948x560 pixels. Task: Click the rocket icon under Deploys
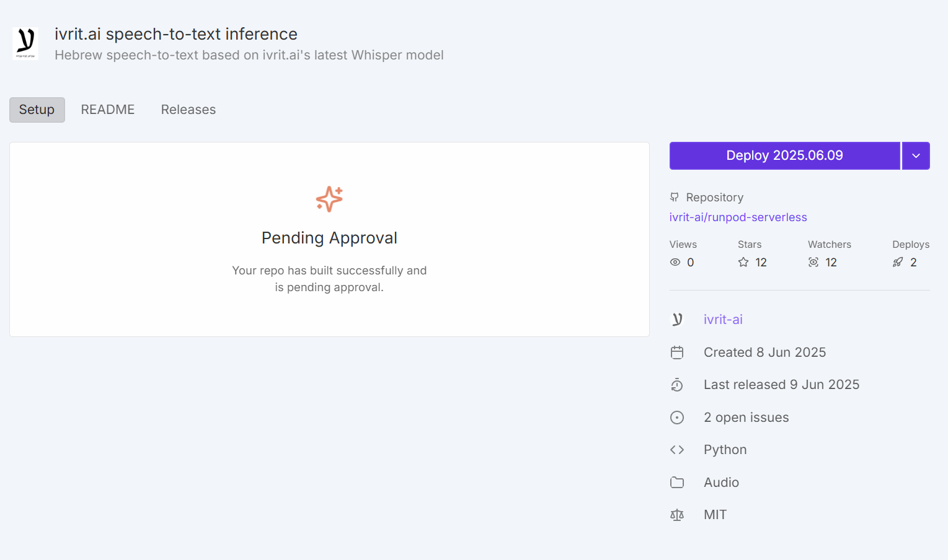click(x=898, y=263)
